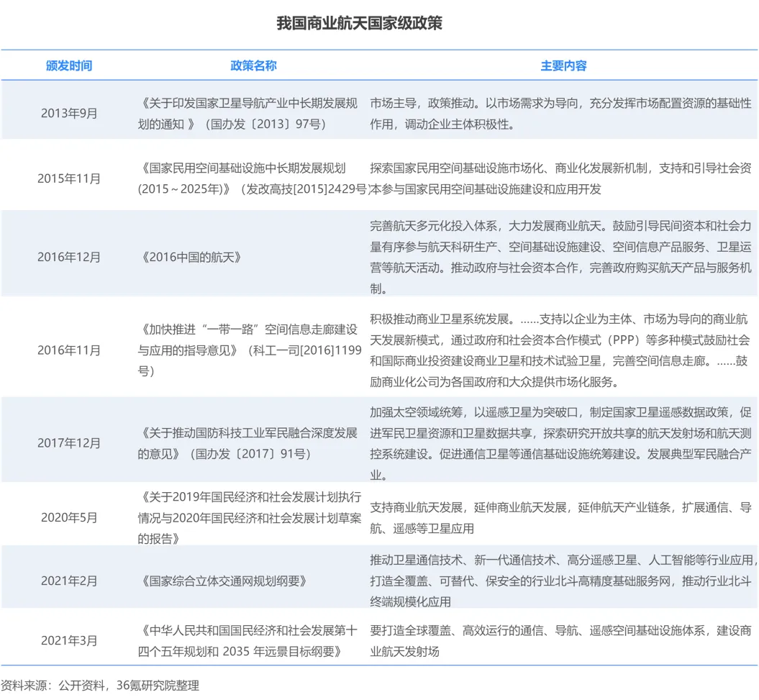Click content text 加强太空领域统筹
The image size is (759, 700).
(560, 443)
